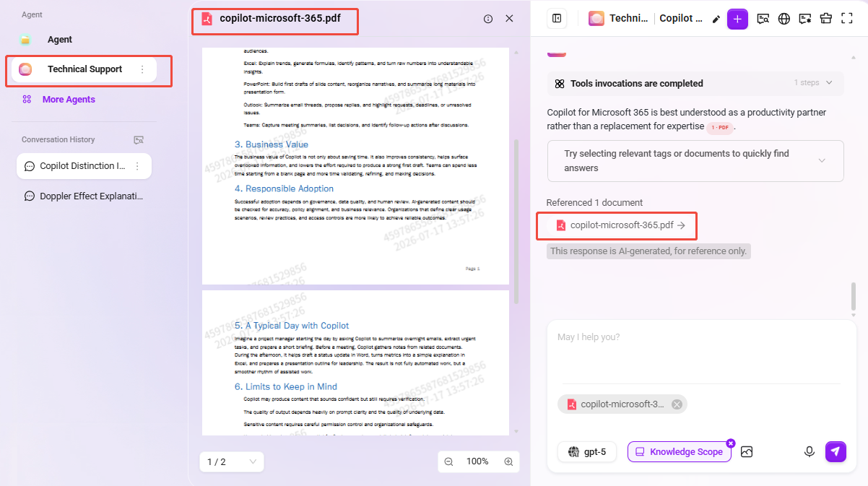The width and height of the screenshot is (868, 486).
Task: Click the 'Referenced 1 document' label
Action: [594, 203]
